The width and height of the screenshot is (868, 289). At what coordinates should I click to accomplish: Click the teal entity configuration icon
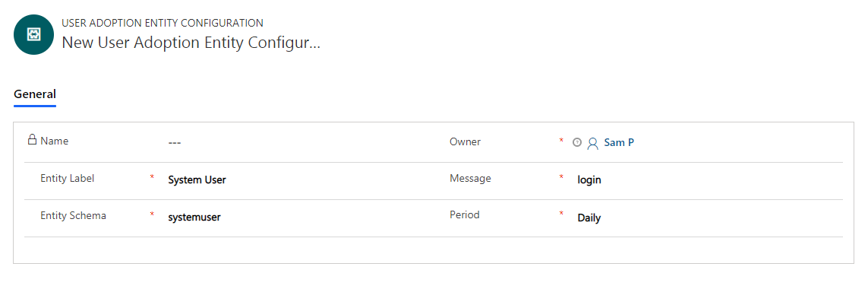[x=33, y=34]
